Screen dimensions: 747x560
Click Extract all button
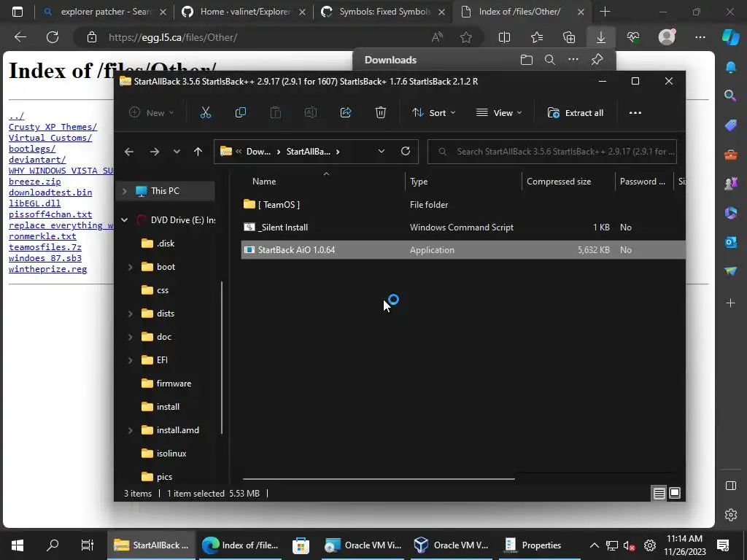coord(576,113)
